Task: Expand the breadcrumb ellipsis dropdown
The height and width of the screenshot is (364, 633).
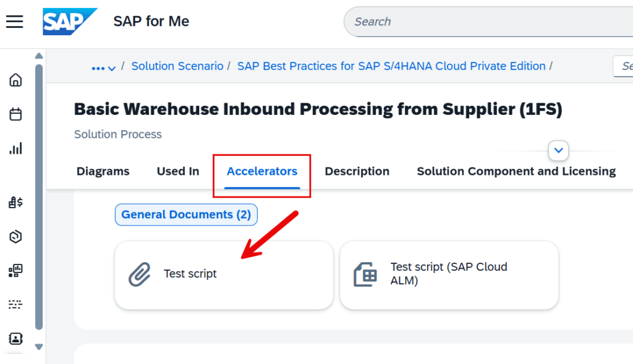Action: 103,66
